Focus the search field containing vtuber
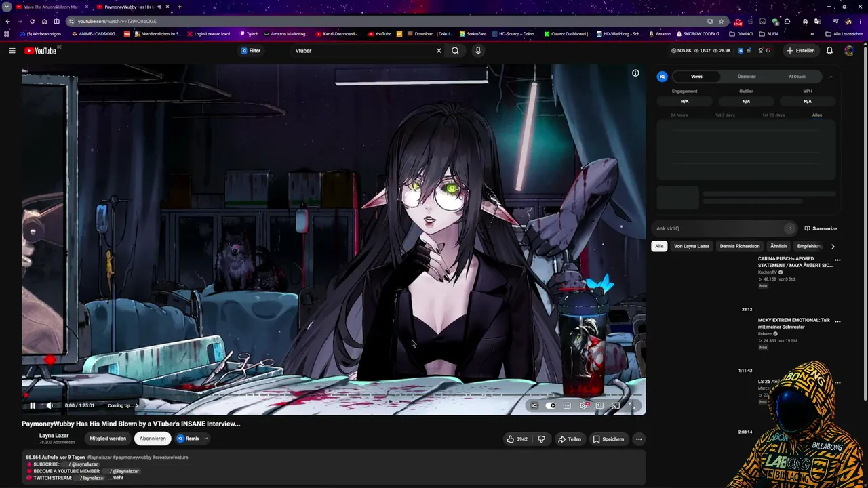Image resolution: width=868 pixels, height=488 pixels. coord(363,51)
